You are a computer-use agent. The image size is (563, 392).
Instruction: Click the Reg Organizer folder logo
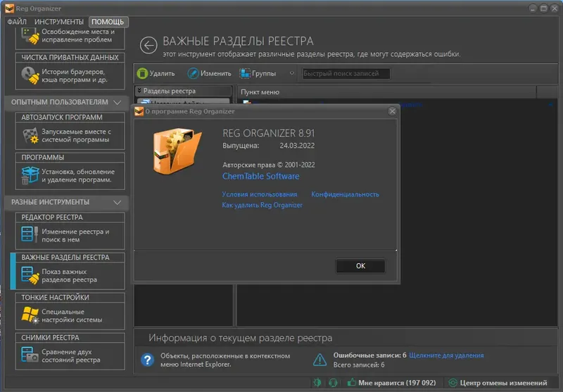pos(177,151)
